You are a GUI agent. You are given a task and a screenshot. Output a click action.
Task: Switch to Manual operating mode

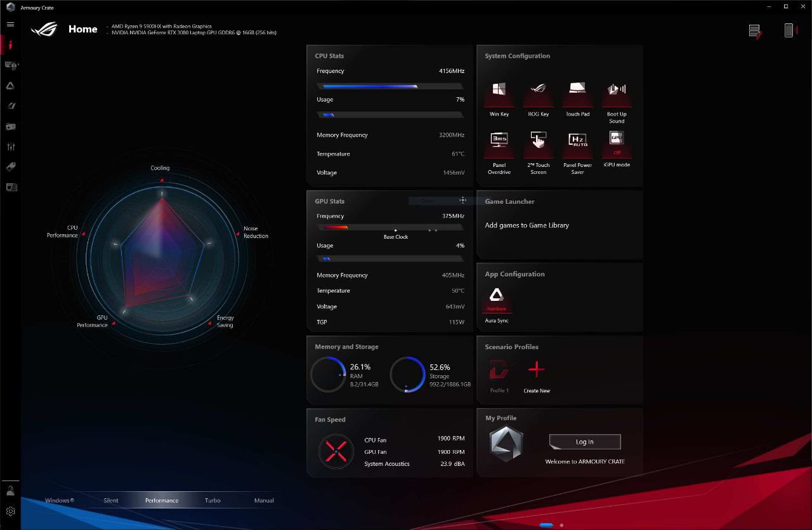point(264,500)
